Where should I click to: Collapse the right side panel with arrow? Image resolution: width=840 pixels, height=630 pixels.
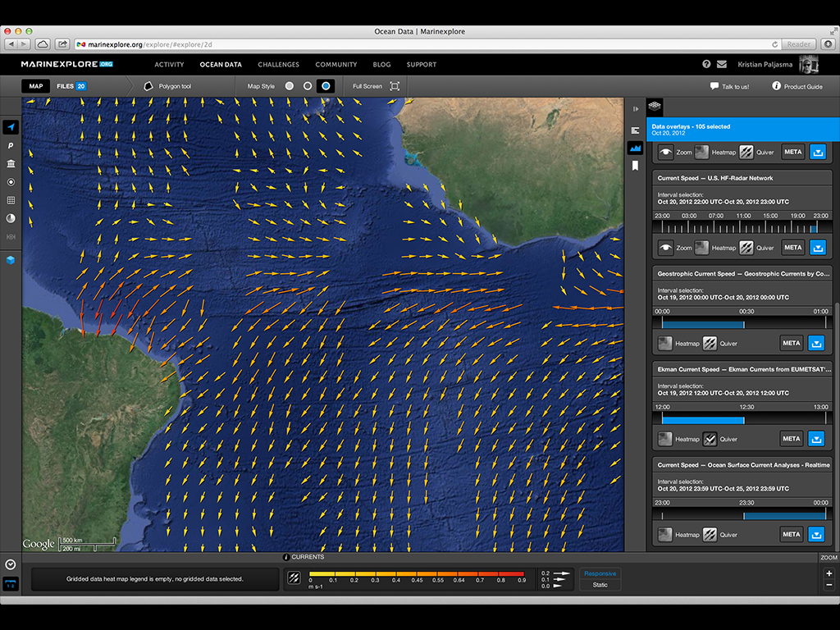point(635,108)
